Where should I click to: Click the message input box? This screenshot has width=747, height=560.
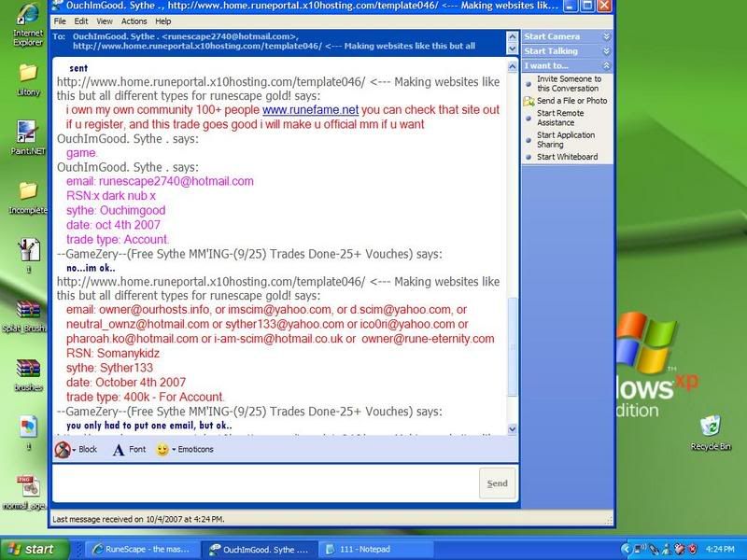265,483
